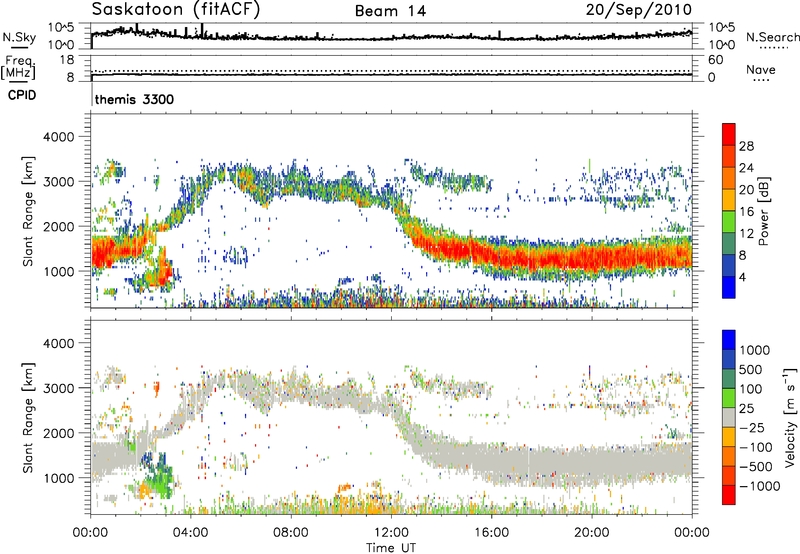The height and width of the screenshot is (554, 800).
Task: Click the orange 20–24 dB Power colorbar segment
Action: [x=729, y=178]
